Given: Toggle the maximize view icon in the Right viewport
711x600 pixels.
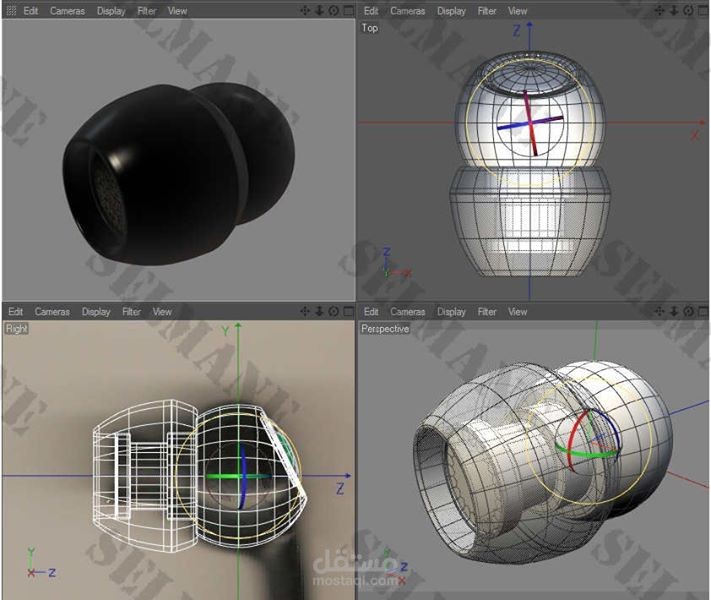Looking at the screenshot, I should point(348,311).
